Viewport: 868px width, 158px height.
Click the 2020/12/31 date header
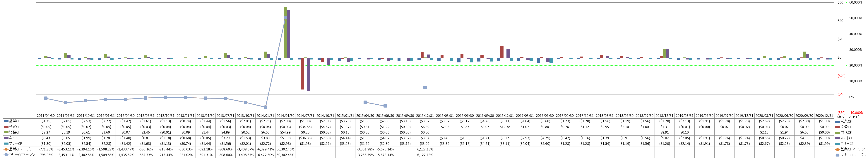pos(824,116)
